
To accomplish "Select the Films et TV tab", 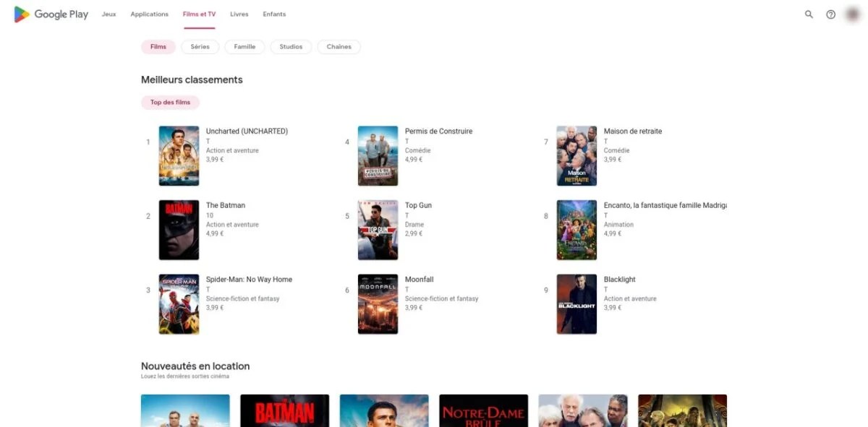I will point(200,14).
